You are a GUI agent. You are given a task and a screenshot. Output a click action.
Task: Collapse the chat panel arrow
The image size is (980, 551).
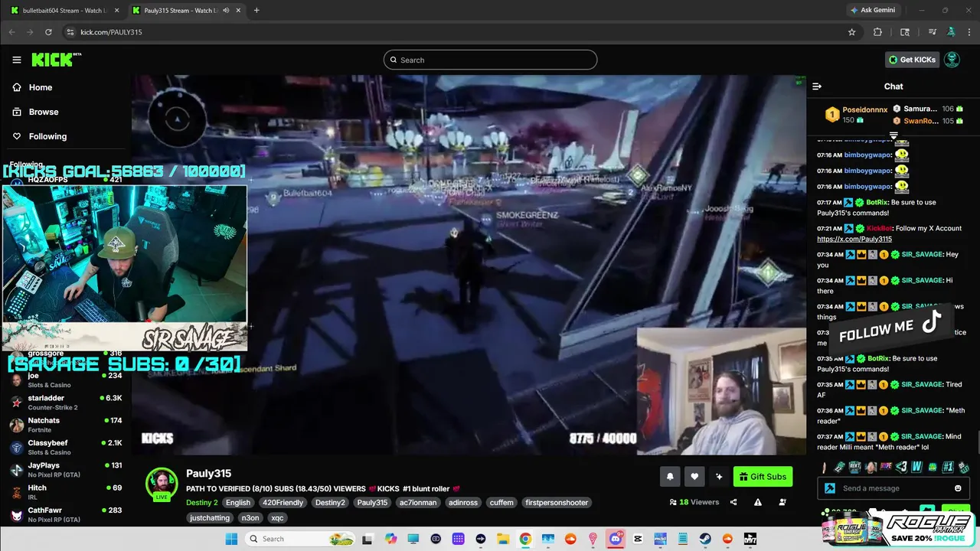[817, 86]
